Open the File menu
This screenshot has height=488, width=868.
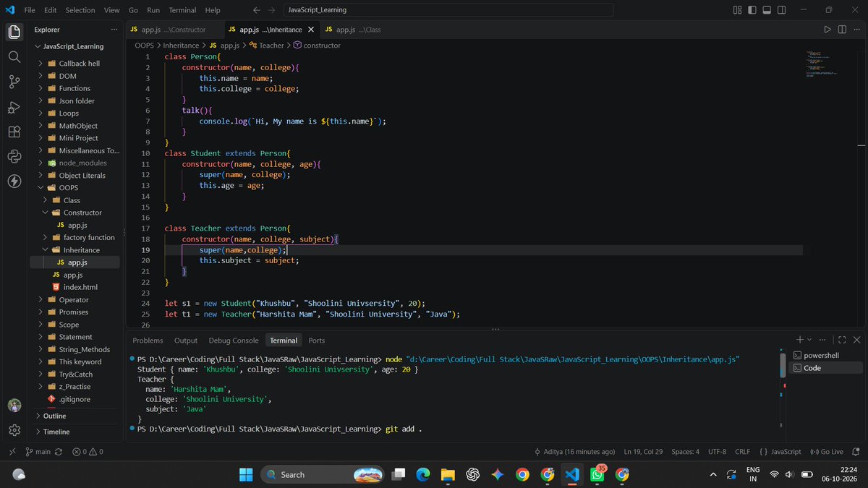30,10
